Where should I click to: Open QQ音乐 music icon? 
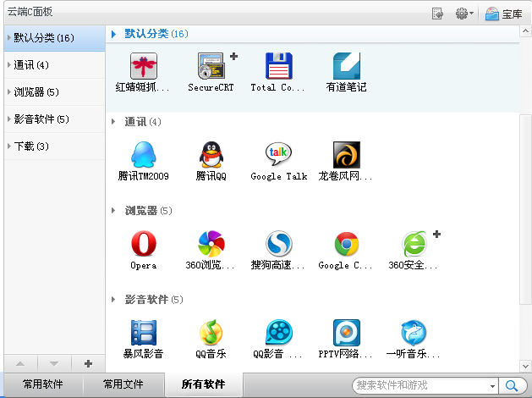point(211,333)
